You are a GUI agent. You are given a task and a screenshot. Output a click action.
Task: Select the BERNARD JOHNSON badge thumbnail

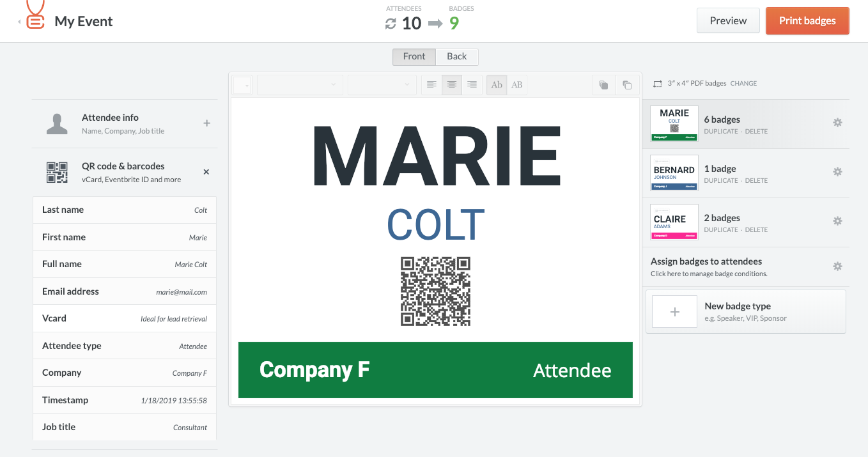pyautogui.click(x=674, y=173)
